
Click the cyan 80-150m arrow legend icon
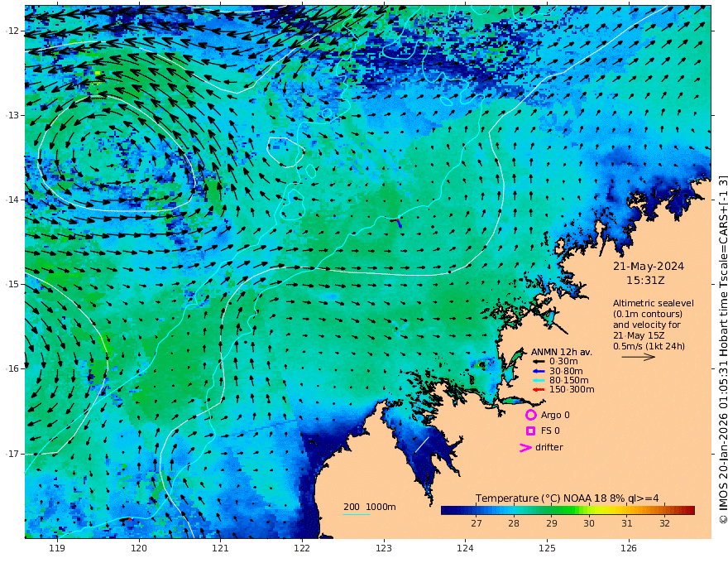click(x=538, y=381)
